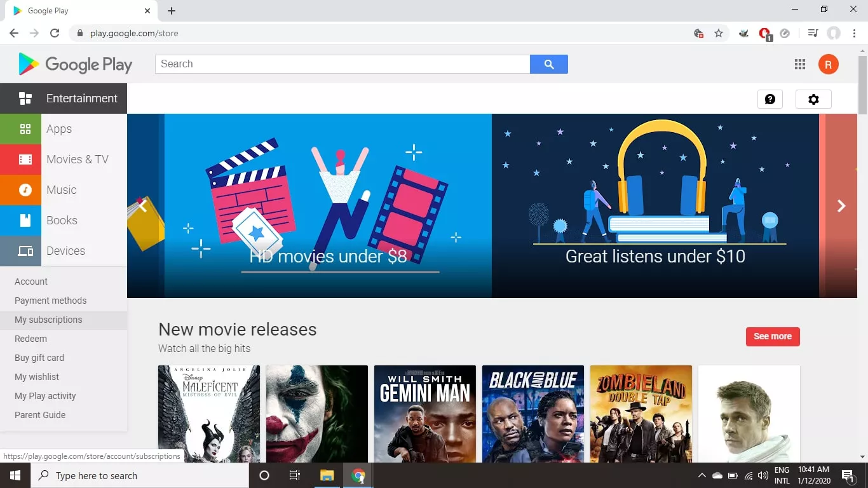
Task: Click the Google Play logo
Action: tap(76, 64)
